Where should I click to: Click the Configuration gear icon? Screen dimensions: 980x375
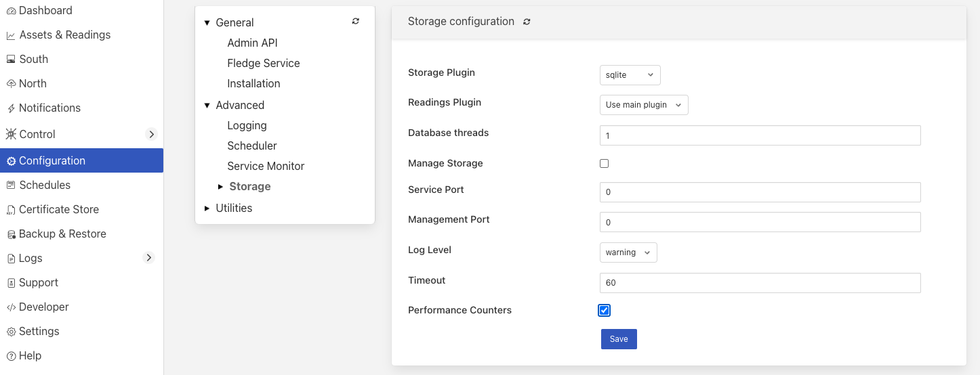11,161
